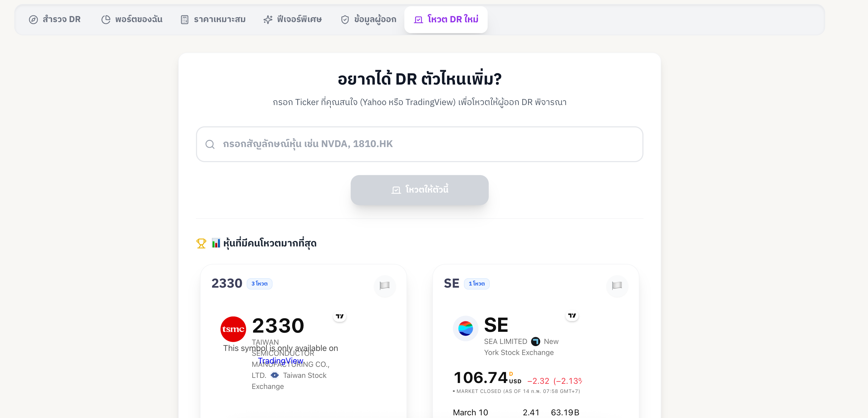The height and width of the screenshot is (418, 868).
Task: Select the โหวต DR ใหม่ tab
Action: coord(446,19)
